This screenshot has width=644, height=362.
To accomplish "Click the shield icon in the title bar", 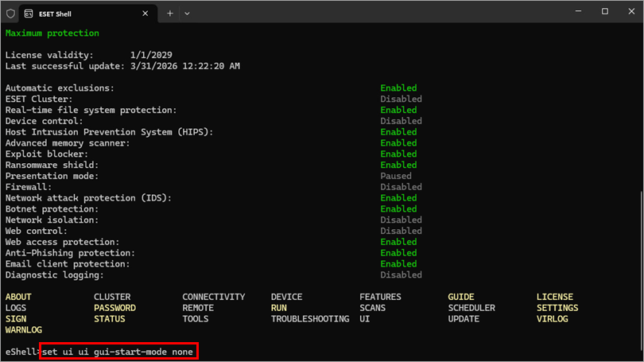I will [10, 13].
